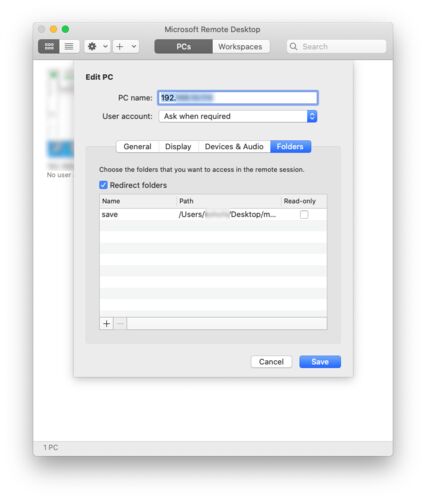The height and width of the screenshot is (500, 426).
Task: Click the Search field
Action: [336, 46]
